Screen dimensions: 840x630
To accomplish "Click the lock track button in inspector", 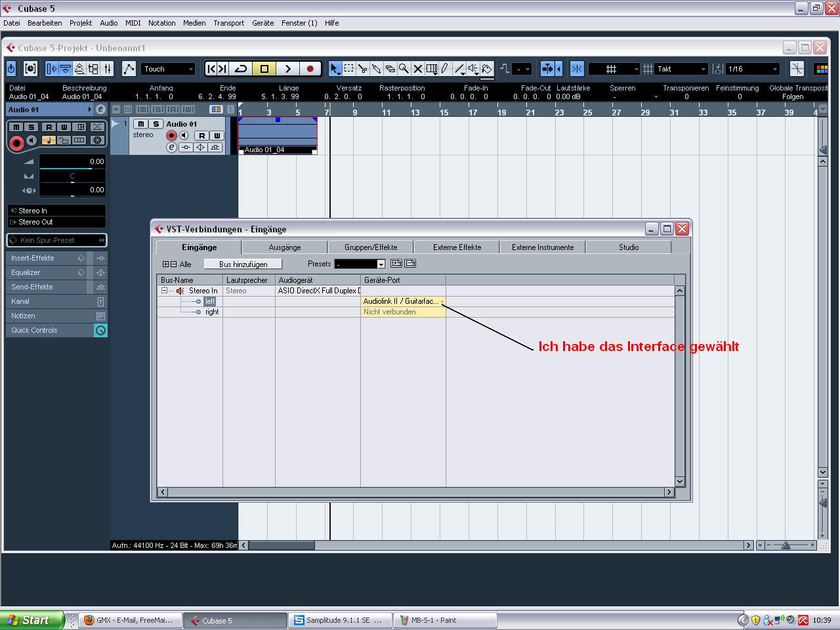I will point(64,140).
